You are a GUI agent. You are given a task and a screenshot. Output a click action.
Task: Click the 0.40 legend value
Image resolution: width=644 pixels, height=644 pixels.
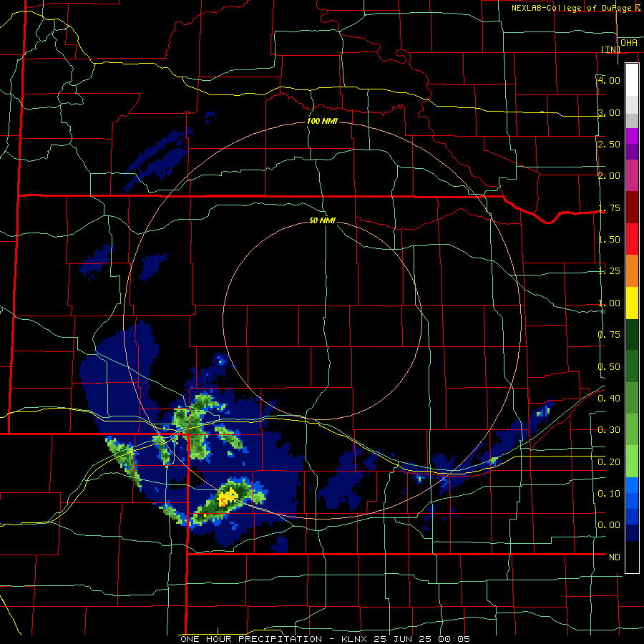(x=609, y=399)
